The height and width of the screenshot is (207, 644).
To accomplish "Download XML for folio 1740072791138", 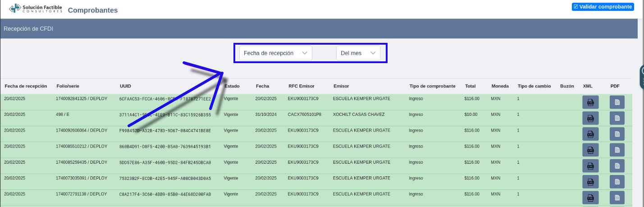I will pos(590,198).
